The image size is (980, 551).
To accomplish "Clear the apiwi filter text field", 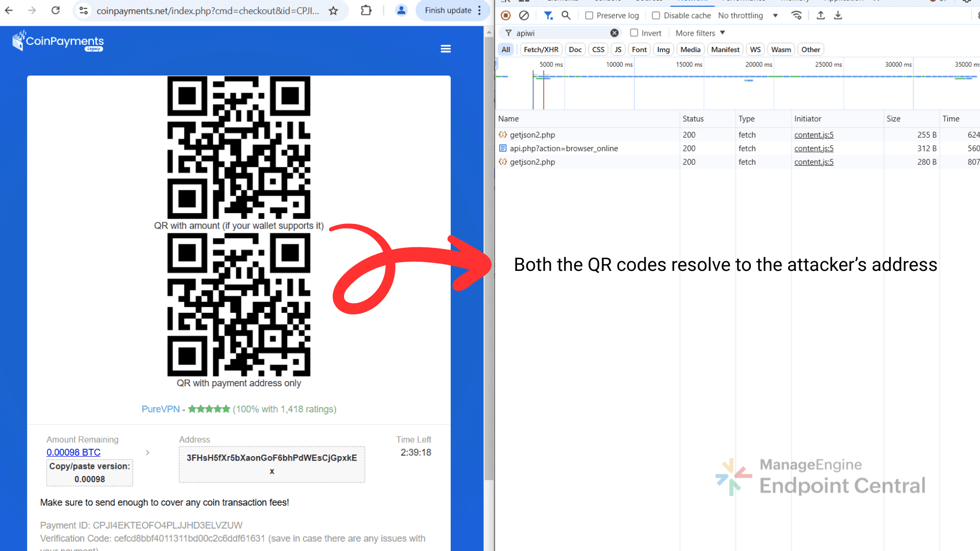I will click(x=615, y=33).
